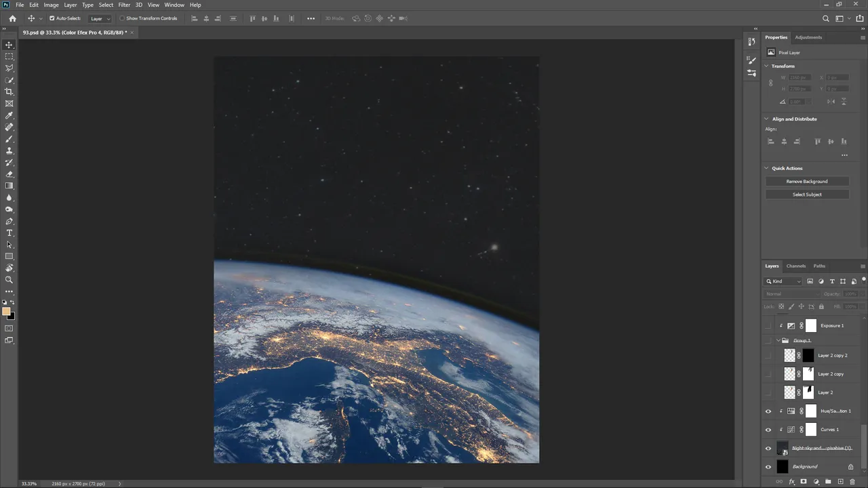Open the layer styles fx menu

(x=791, y=482)
